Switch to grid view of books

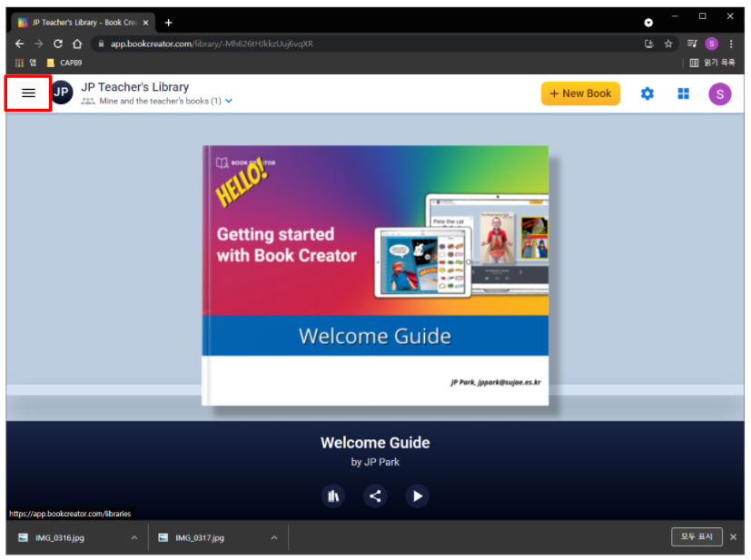(683, 93)
